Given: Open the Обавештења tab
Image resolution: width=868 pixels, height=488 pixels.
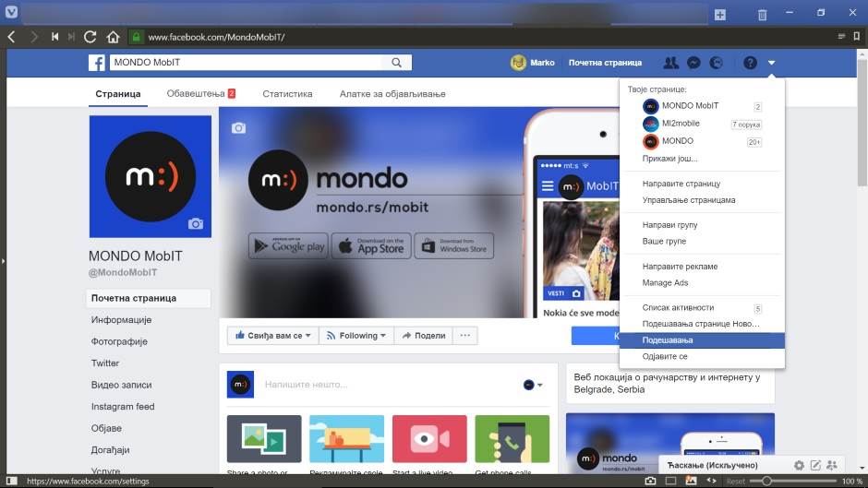Looking at the screenshot, I should click(x=201, y=93).
